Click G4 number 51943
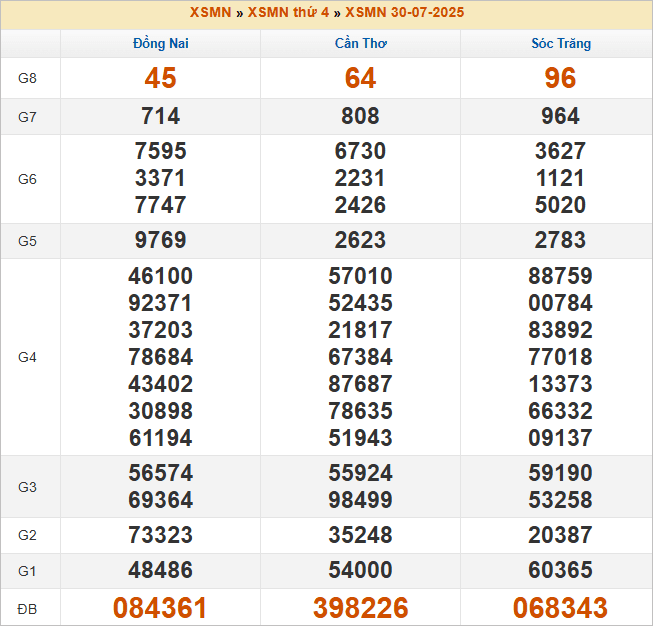The height and width of the screenshot is (626, 653). (x=361, y=438)
